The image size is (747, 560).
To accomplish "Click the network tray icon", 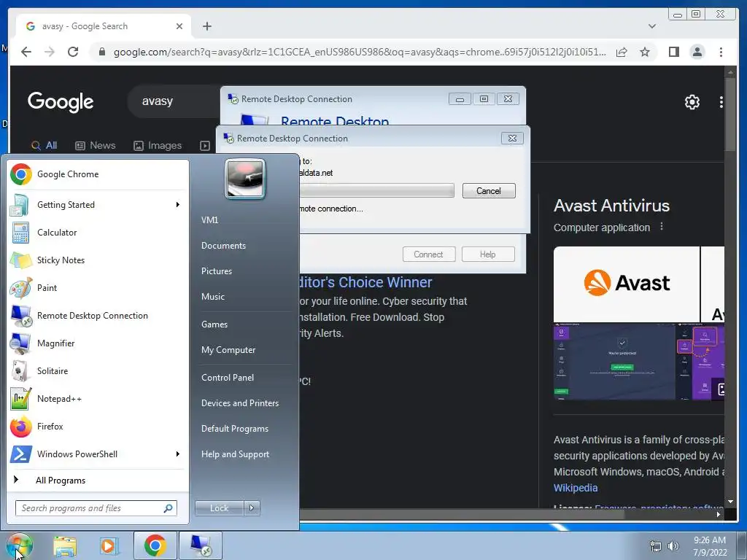I will 656,546.
